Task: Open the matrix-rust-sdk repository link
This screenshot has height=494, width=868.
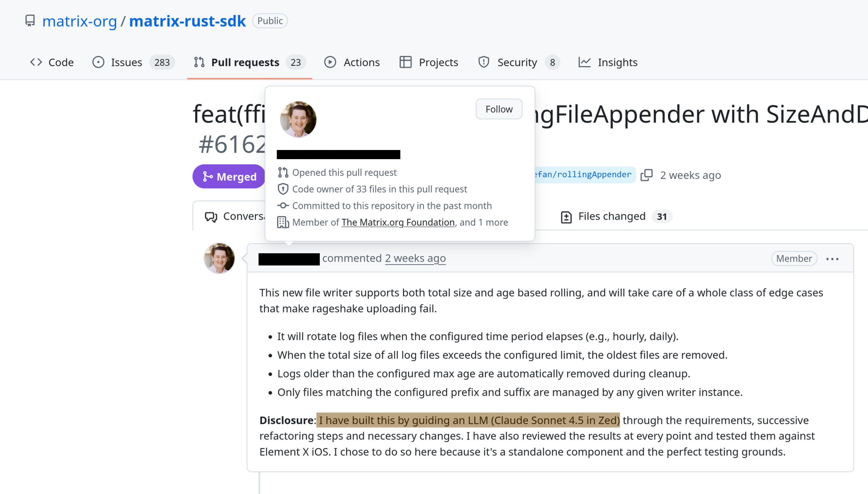Action: click(x=187, y=21)
